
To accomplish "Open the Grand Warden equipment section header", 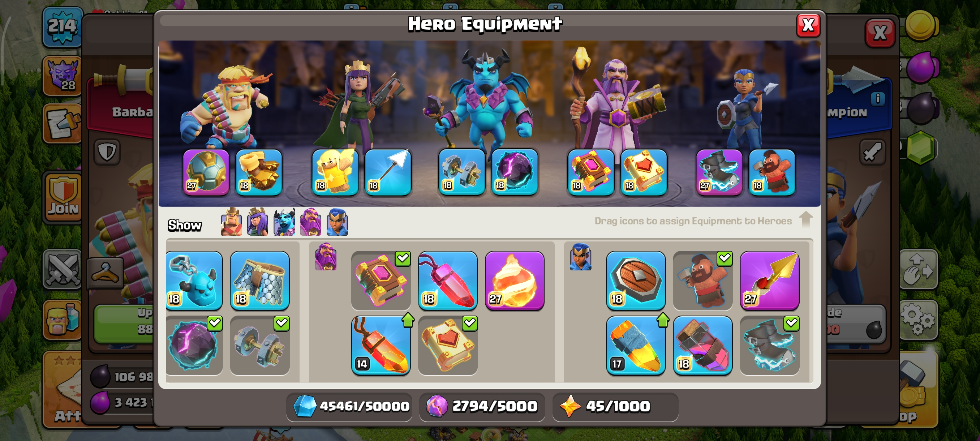I will pyautogui.click(x=326, y=256).
